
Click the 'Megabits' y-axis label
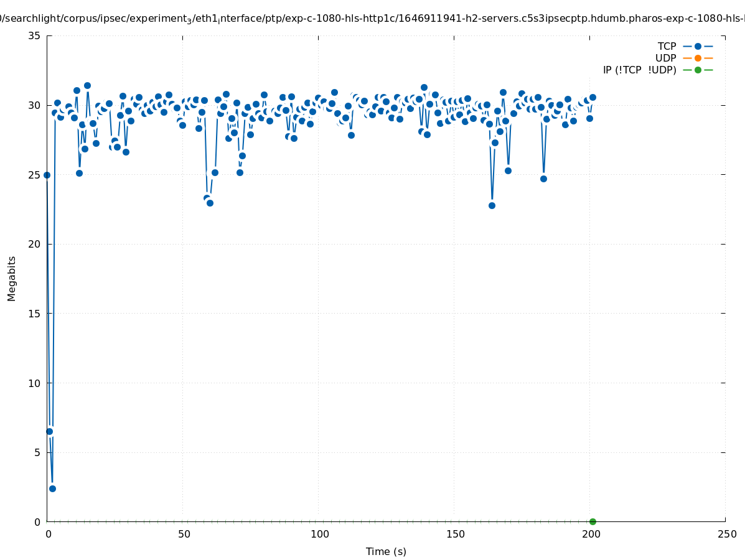(12, 278)
